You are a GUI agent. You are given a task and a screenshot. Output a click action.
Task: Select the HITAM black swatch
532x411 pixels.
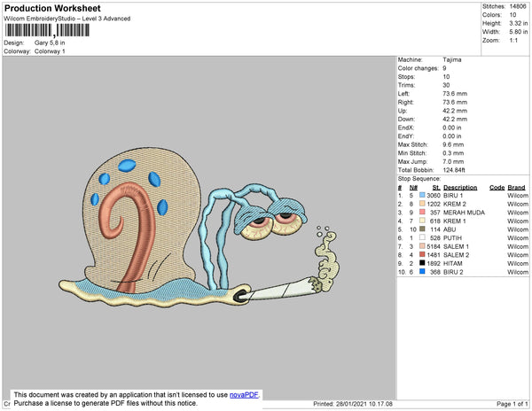[422, 263]
